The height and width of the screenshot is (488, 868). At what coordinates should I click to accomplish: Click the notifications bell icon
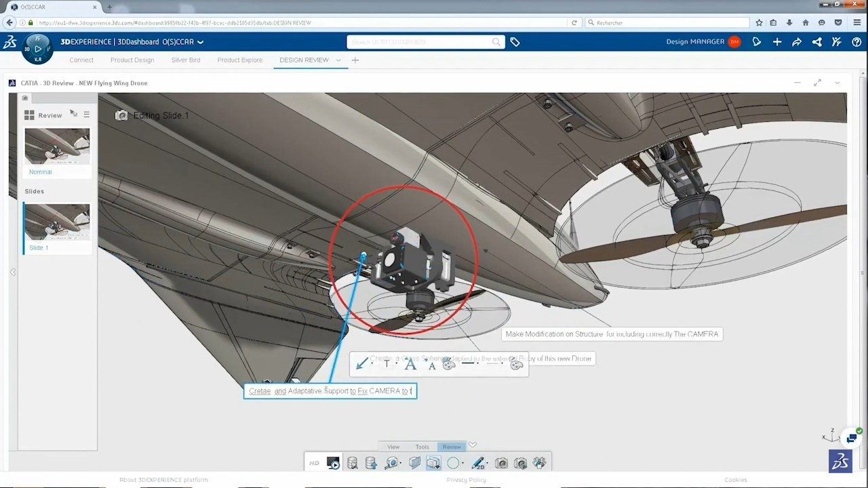(x=757, y=42)
